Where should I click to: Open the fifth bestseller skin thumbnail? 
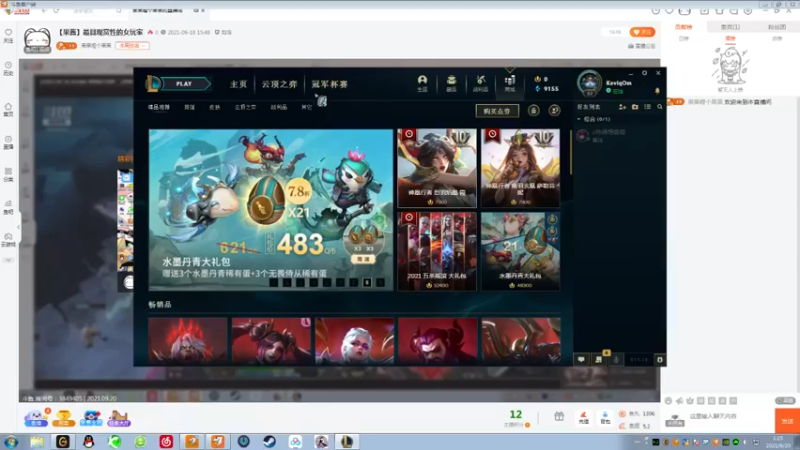[x=521, y=340]
